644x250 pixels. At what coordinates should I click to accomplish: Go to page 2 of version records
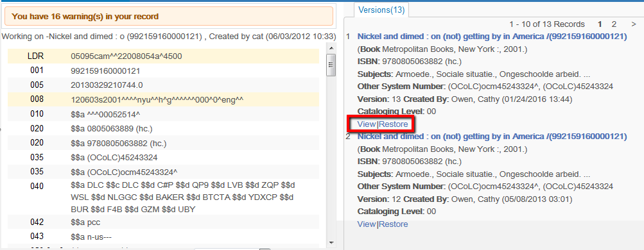[614, 24]
